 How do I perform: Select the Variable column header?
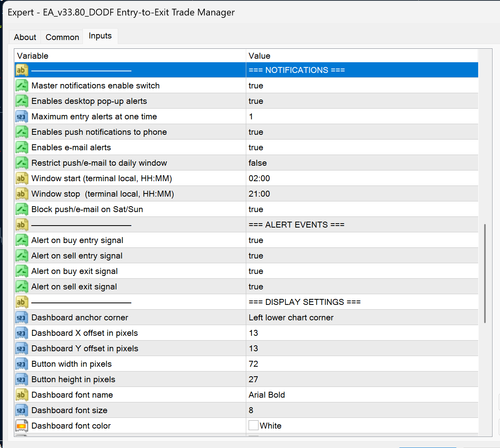pyautogui.click(x=130, y=56)
